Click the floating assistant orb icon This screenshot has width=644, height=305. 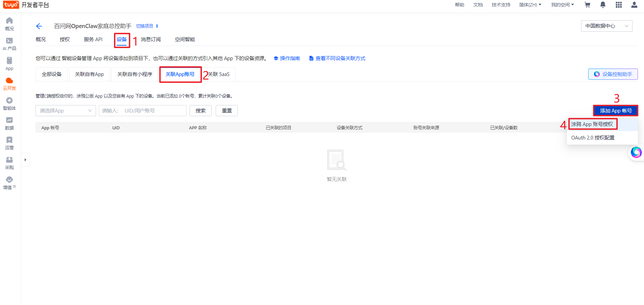coord(636,152)
